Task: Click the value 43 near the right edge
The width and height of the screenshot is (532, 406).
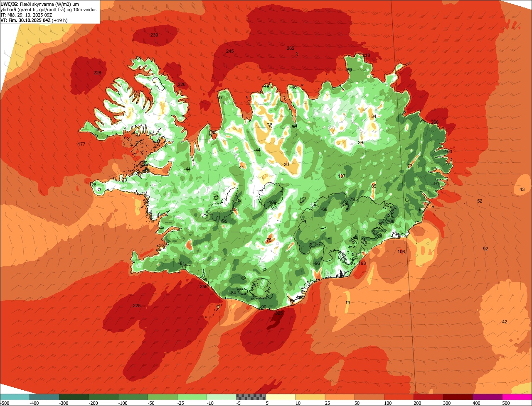Action: [x=522, y=189]
